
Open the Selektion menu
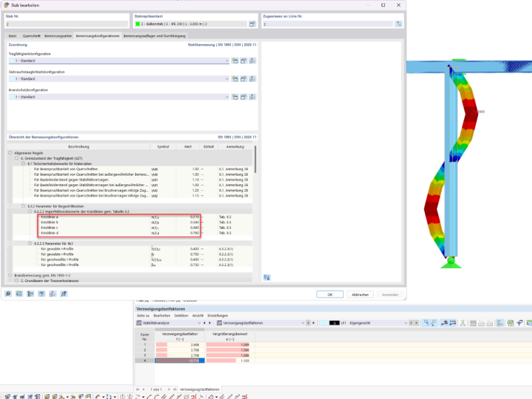[x=181, y=316]
